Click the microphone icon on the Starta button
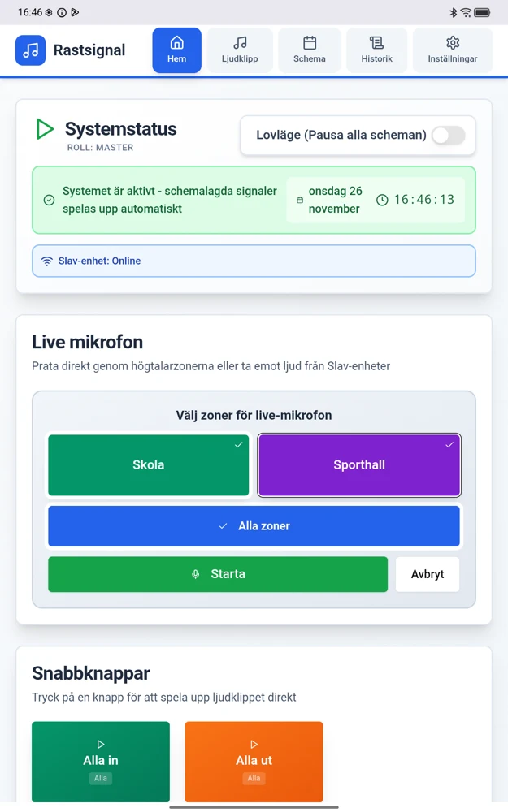Viewport: 508px width, 812px height. coord(195,574)
